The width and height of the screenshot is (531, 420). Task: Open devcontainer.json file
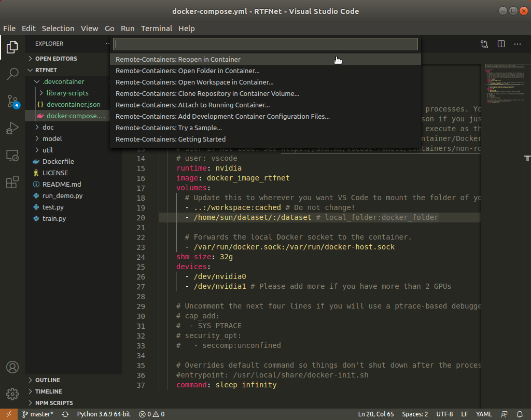[73, 105]
